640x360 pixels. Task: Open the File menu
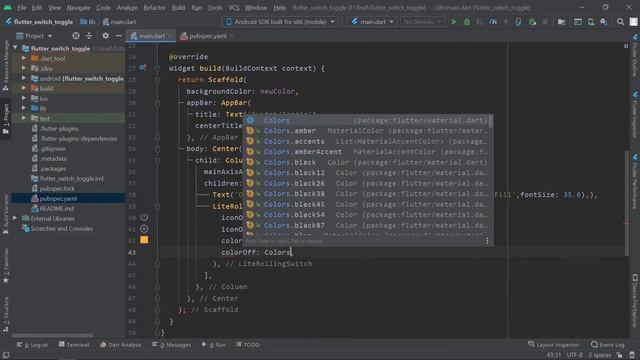tap(22, 8)
